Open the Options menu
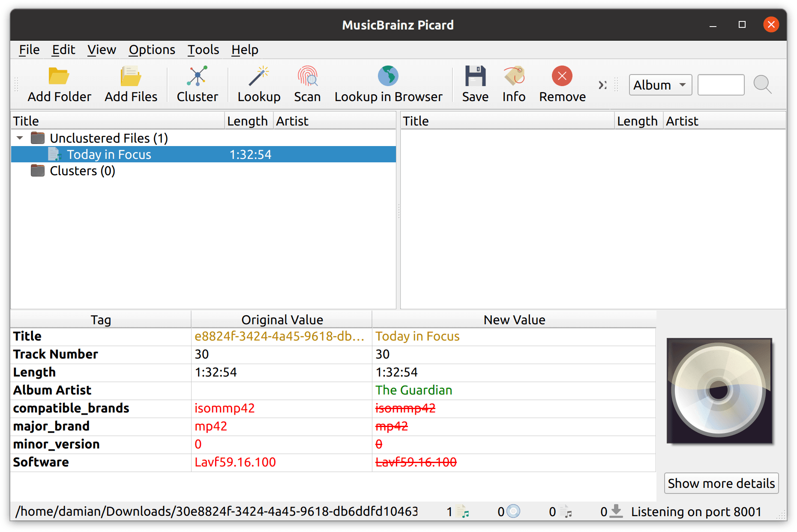 152,50
